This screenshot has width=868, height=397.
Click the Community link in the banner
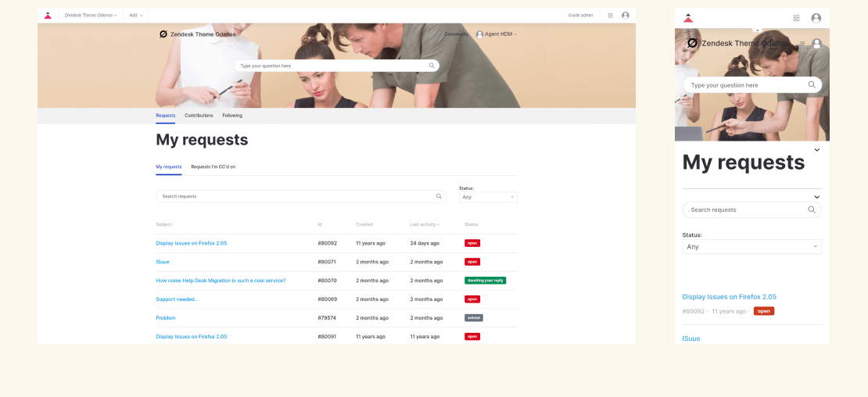coord(456,34)
